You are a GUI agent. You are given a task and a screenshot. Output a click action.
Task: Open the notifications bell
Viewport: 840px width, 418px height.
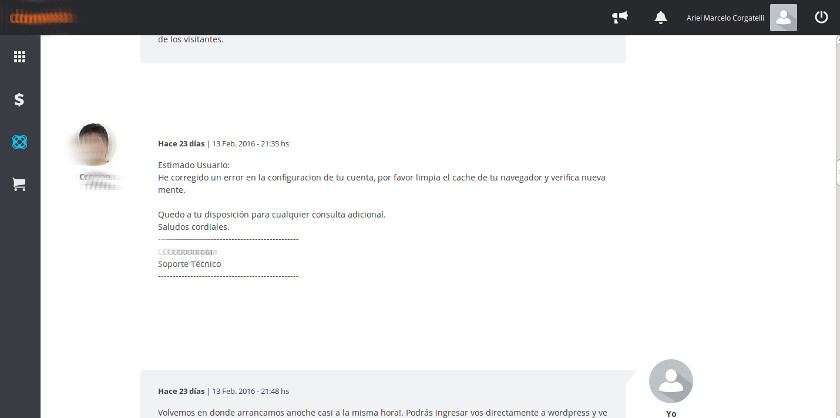click(660, 17)
